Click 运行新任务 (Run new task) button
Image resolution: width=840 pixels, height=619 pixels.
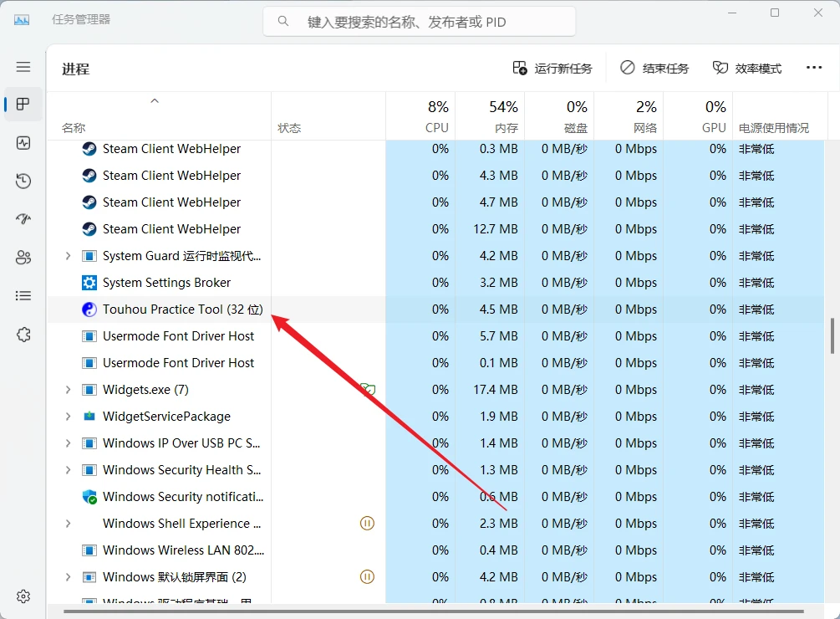pos(552,68)
